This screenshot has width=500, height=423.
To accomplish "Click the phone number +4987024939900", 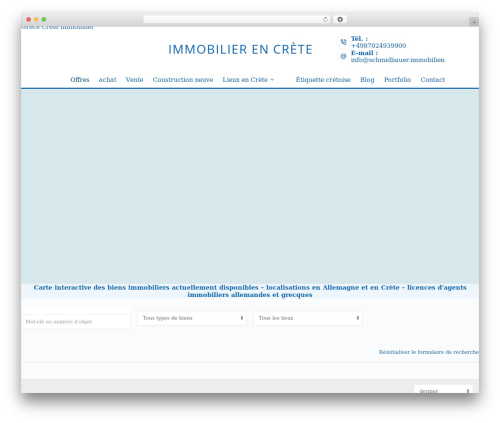I will (x=378, y=46).
